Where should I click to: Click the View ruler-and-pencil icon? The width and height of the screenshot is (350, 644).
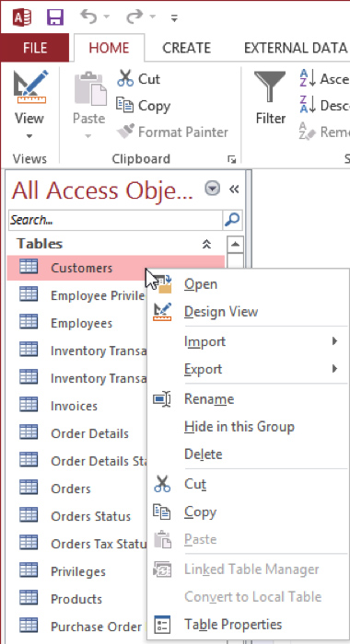tap(29, 87)
